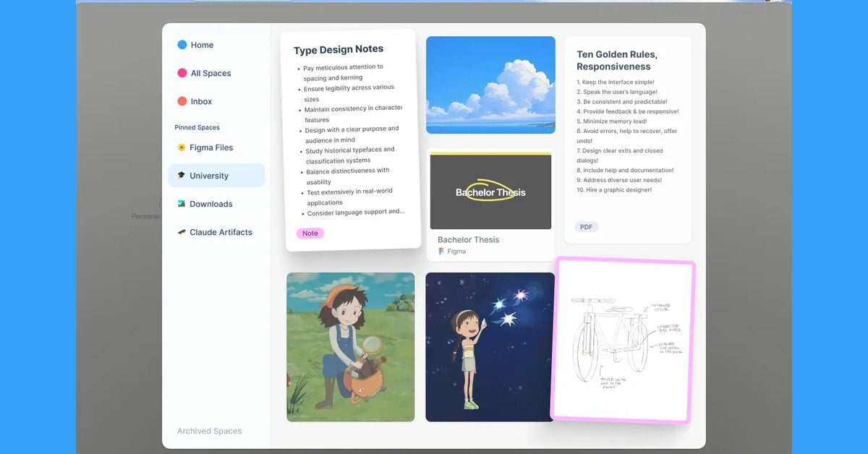Click the graduation cap icon beside University
868x454 pixels.
pos(182,175)
